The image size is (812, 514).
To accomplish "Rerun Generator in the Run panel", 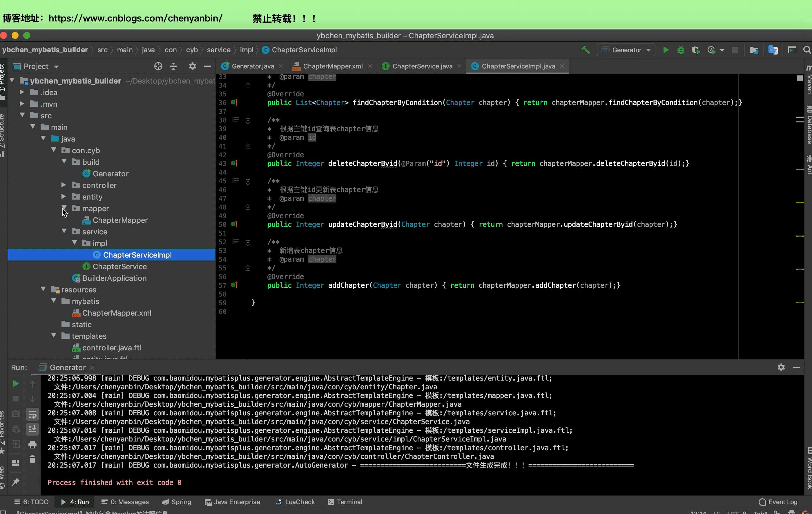I will point(15,383).
